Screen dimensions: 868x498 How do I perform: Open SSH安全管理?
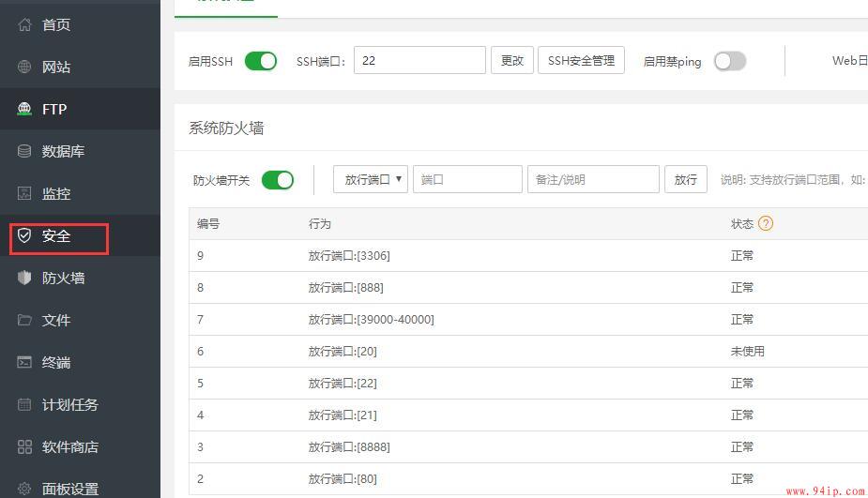point(581,60)
